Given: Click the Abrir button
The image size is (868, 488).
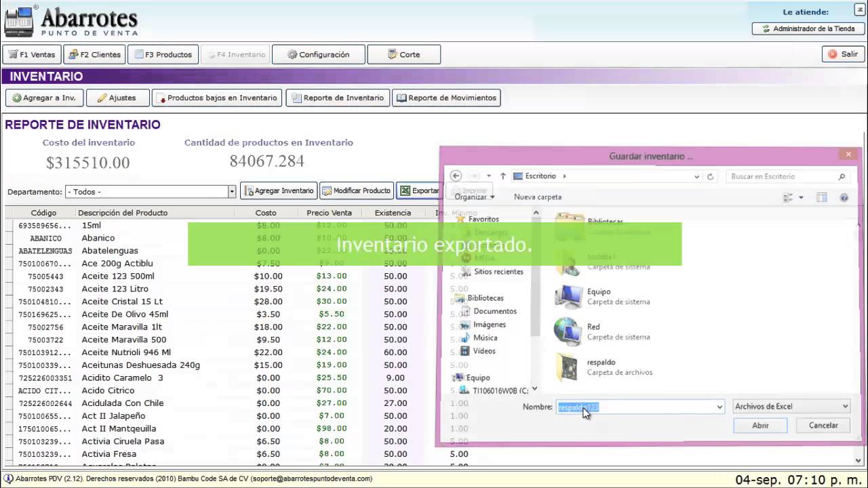Looking at the screenshot, I should click(x=760, y=426).
